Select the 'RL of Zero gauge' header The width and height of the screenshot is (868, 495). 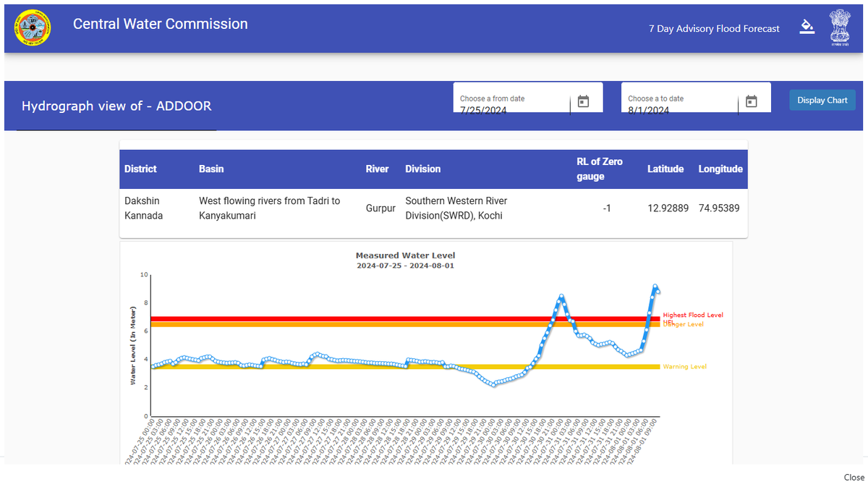click(x=600, y=169)
